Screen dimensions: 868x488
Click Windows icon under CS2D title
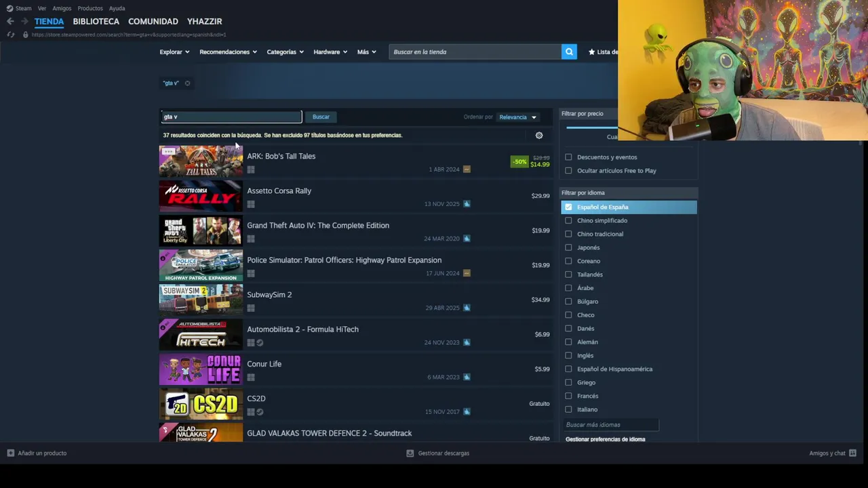pos(251,411)
